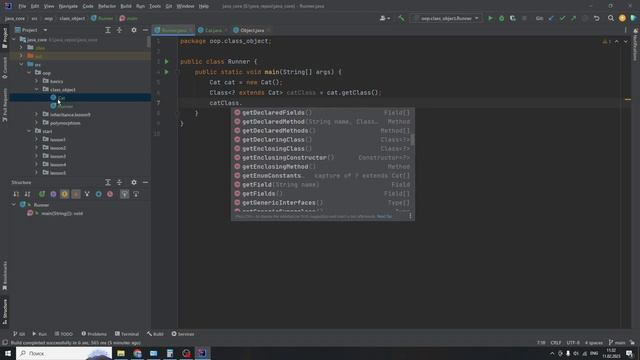Viewport: 640px width, 360px height.
Task: Click the Project panel's expand all icon
Action: click(x=108, y=30)
